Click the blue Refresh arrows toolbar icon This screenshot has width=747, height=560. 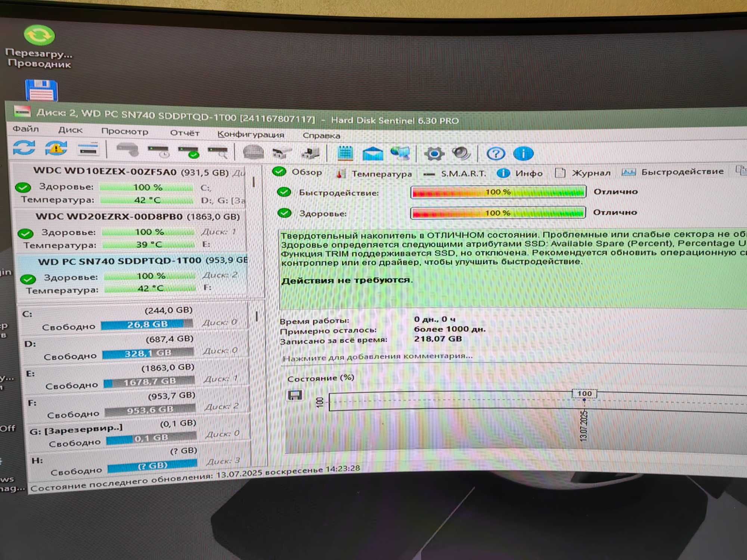(x=24, y=148)
